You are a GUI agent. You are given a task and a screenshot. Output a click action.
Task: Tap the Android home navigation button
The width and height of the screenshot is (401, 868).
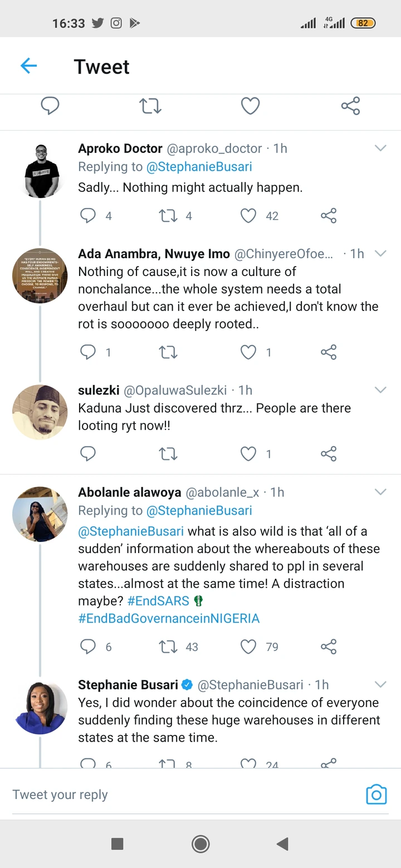(200, 844)
